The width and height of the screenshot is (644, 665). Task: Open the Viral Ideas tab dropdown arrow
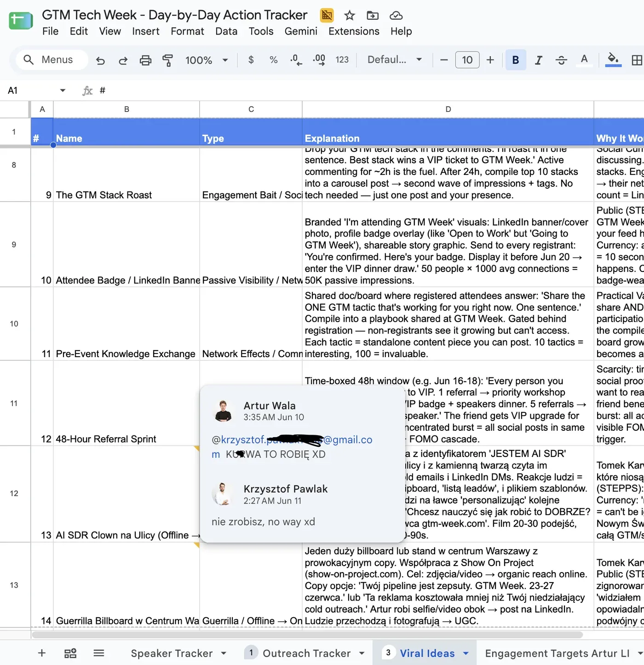pyautogui.click(x=466, y=653)
